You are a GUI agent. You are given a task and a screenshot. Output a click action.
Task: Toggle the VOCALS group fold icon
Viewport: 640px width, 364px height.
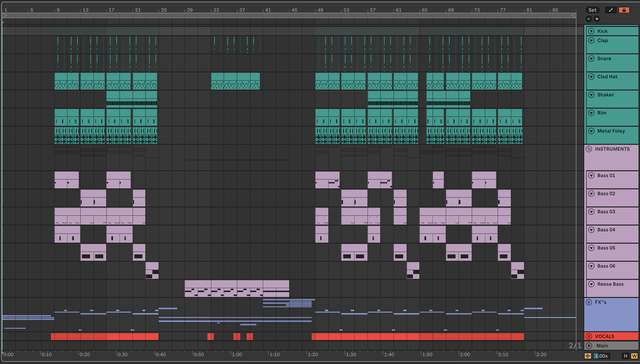(589, 336)
